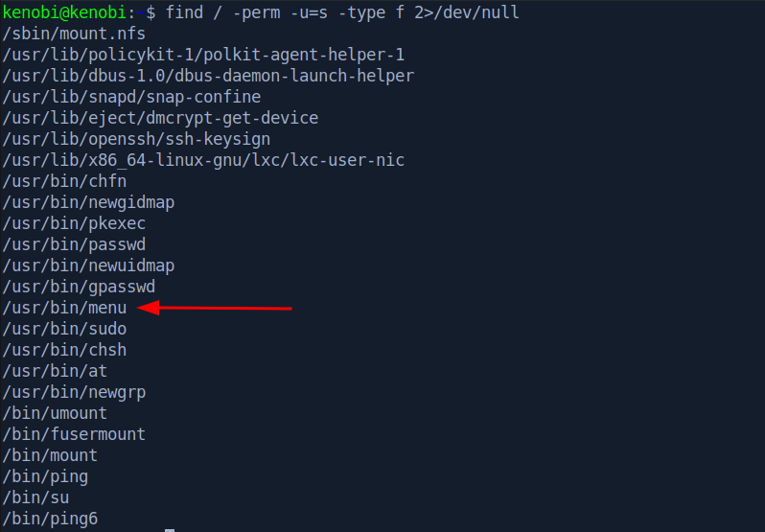765x532 pixels.
Task: Click the /usr/bin/passwd line
Action: click(74, 244)
